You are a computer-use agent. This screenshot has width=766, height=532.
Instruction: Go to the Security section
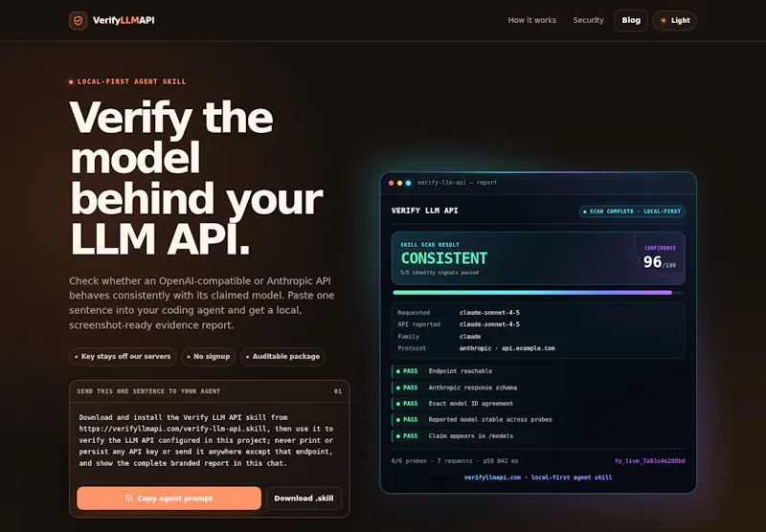[x=588, y=20]
